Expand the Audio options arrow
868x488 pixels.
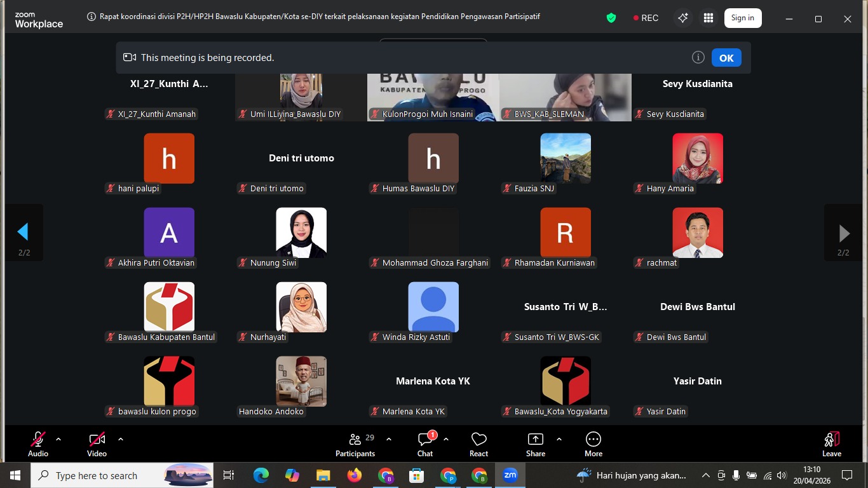point(58,439)
